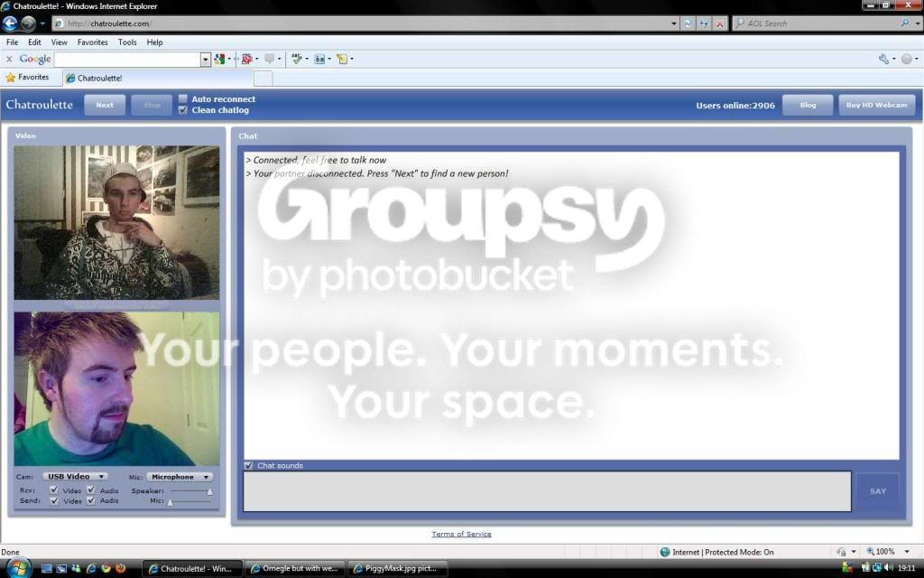Screen dimensions: 924x578
Task: Open the Google toolbar wrench settings
Action: pos(883,59)
